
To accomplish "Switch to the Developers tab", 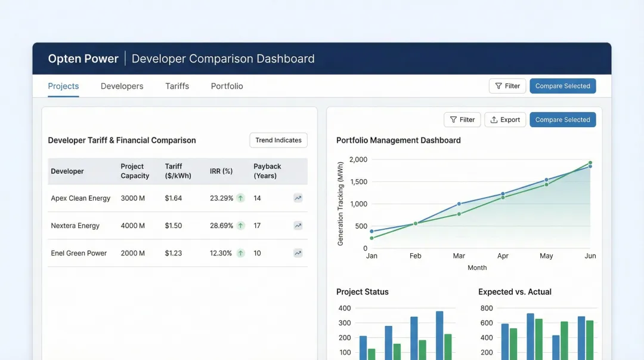I will pos(122,86).
